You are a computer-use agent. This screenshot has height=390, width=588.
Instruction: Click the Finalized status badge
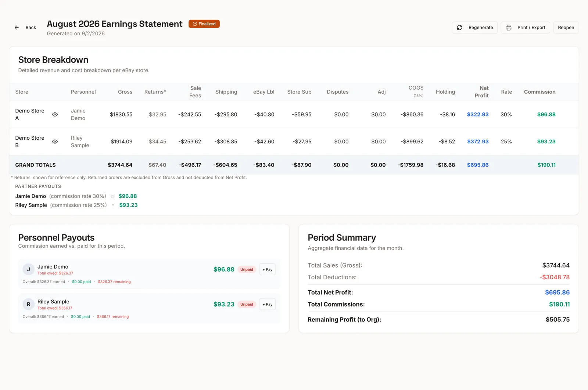tap(204, 24)
